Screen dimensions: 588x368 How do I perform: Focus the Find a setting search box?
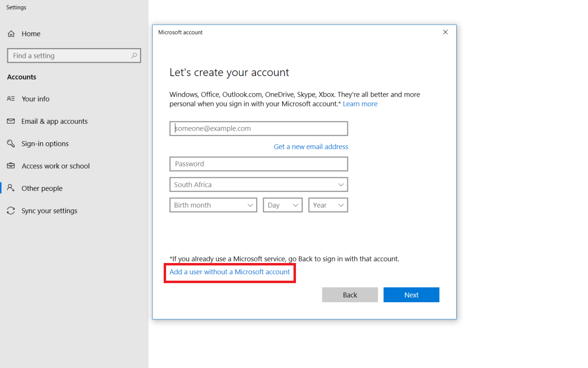(74, 55)
